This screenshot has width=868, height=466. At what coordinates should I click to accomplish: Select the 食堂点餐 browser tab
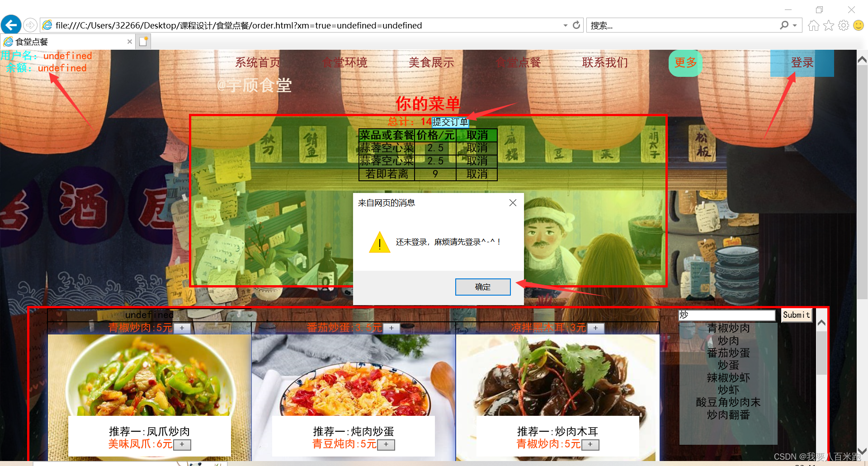(68, 42)
